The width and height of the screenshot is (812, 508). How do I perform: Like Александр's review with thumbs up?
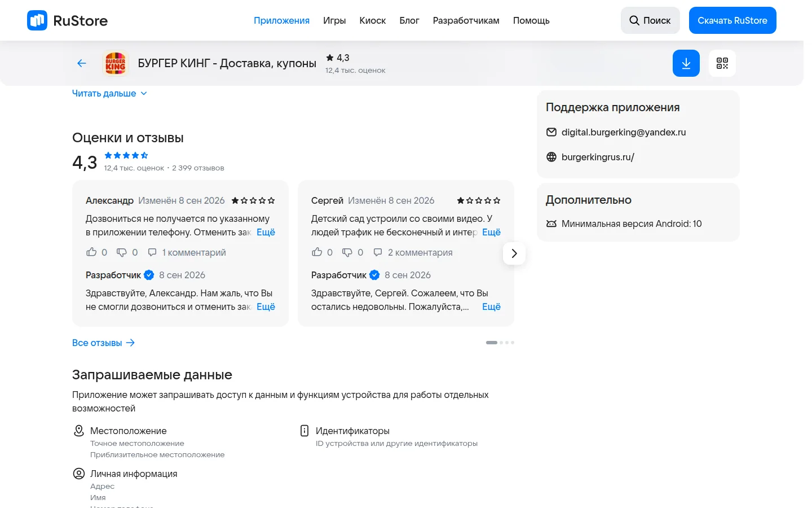pyautogui.click(x=91, y=252)
